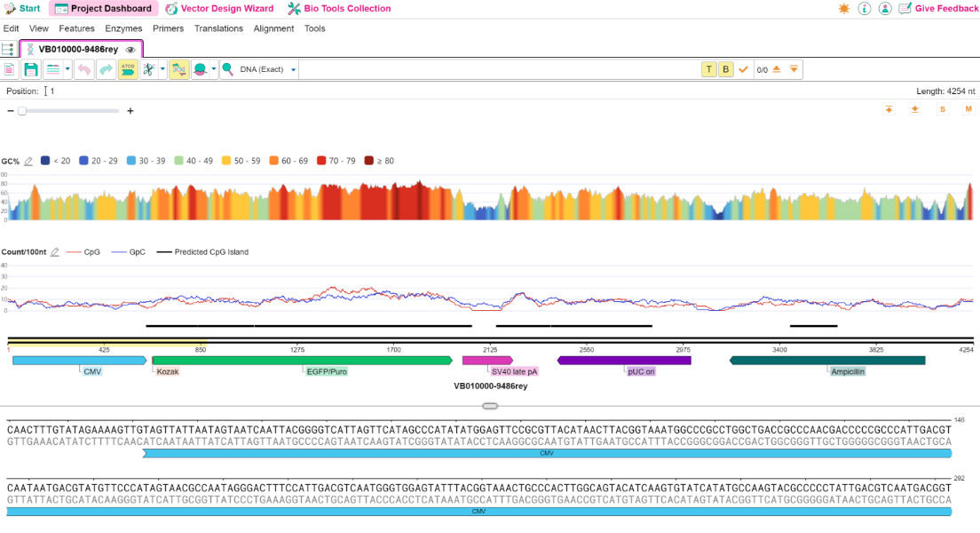Expand the display lines options dropdown arrow
The image size is (980, 533).
click(x=67, y=69)
